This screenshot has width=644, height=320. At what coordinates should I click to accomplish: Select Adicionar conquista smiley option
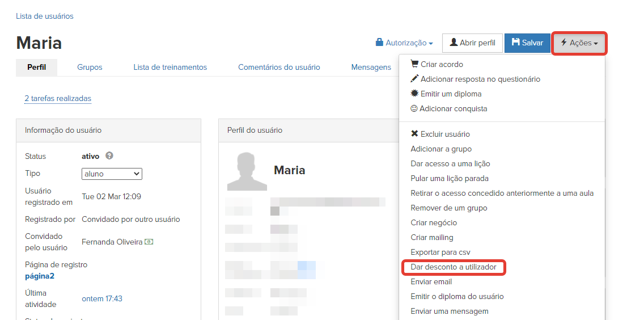click(x=448, y=108)
